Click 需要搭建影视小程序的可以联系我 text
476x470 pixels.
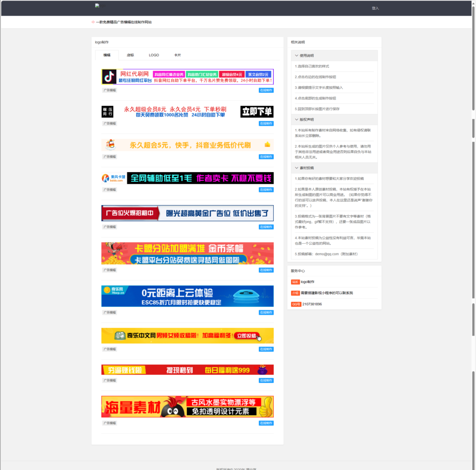(x=327, y=293)
